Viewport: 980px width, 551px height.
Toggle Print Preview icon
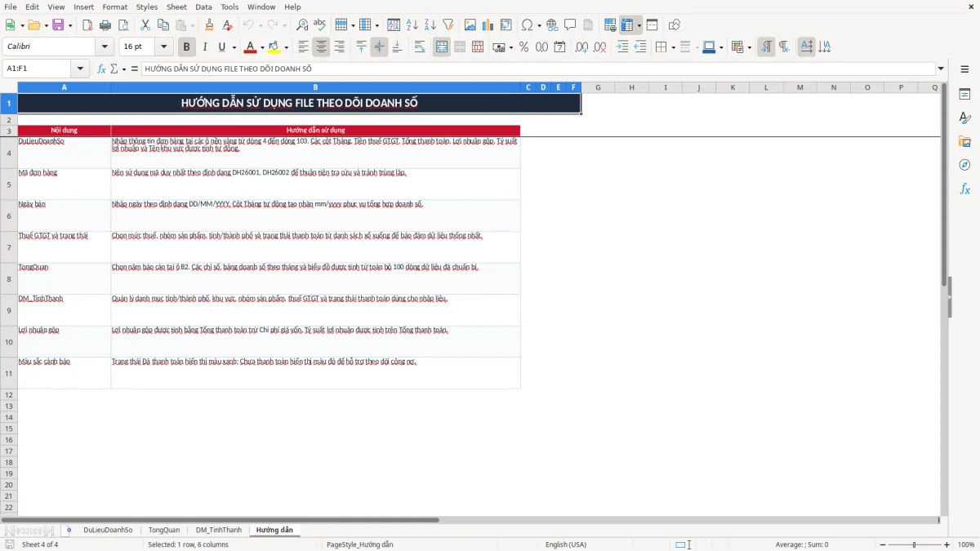[122, 25]
